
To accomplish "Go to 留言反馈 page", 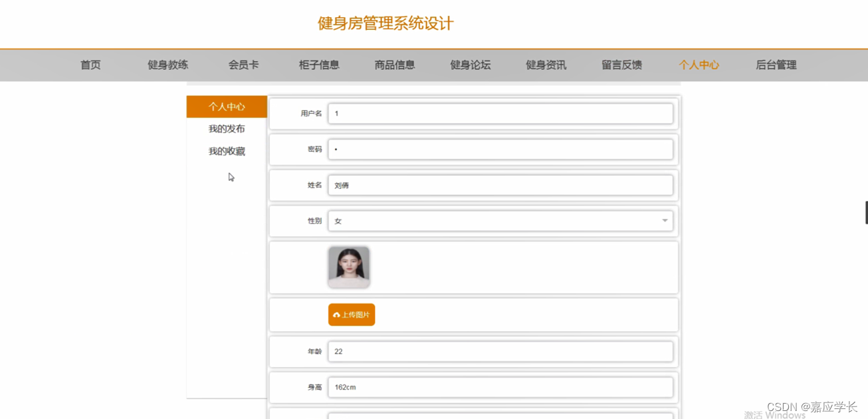I will [x=622, y=65].
